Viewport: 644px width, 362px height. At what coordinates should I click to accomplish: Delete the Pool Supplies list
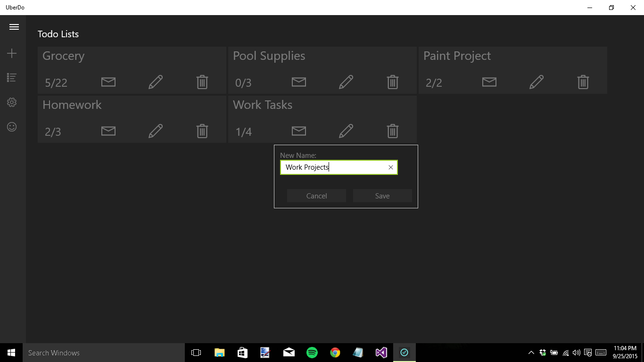click(393, 82)
